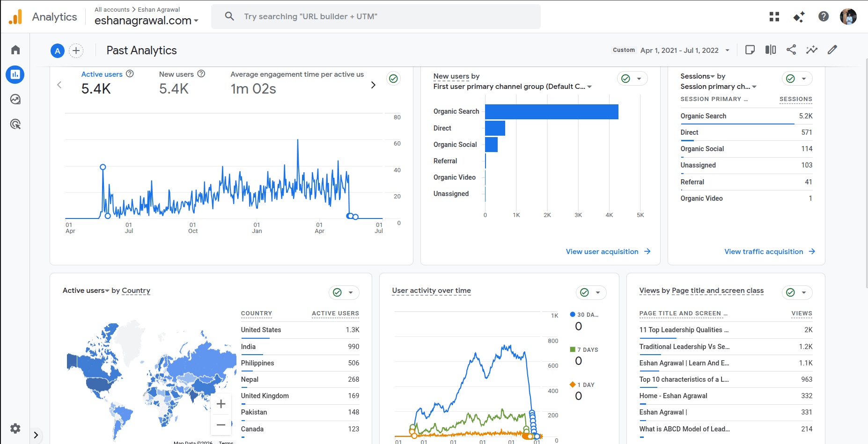The width and height of the screenshot is (868, 444).
Task: Open the Google apps grid
Action: point(774,17)
